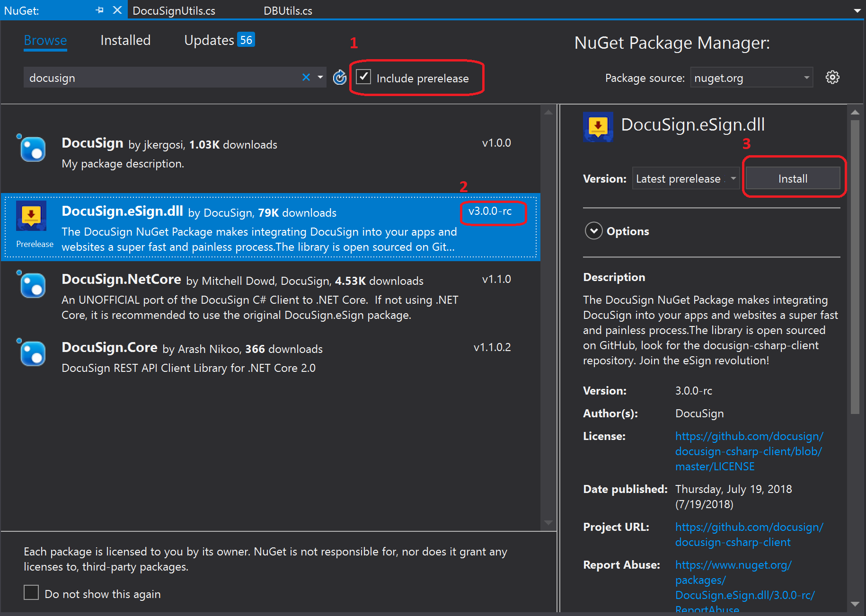Clear the docusign search with the X
Viewport: 866px width, 616px height.
point(306,77)
